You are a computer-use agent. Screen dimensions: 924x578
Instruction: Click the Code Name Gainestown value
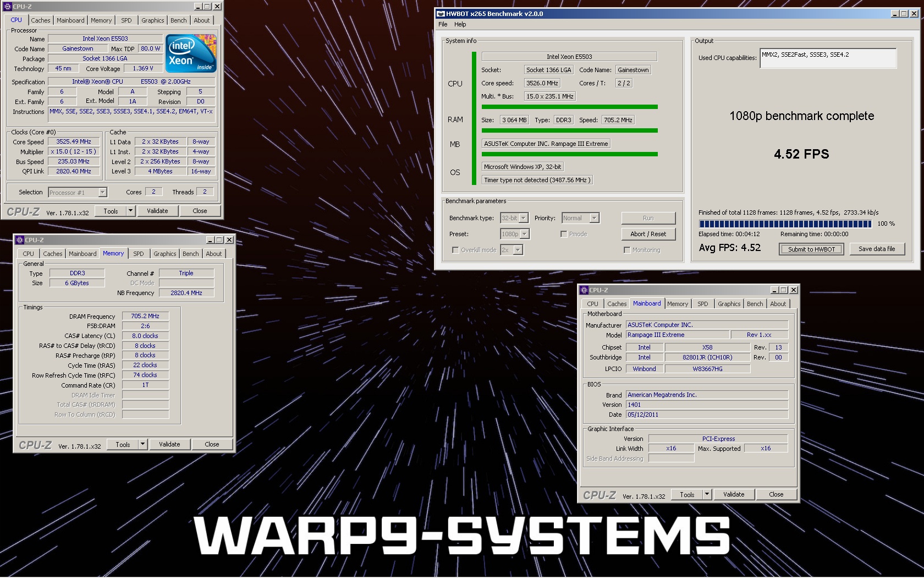[x=78, y=48]
